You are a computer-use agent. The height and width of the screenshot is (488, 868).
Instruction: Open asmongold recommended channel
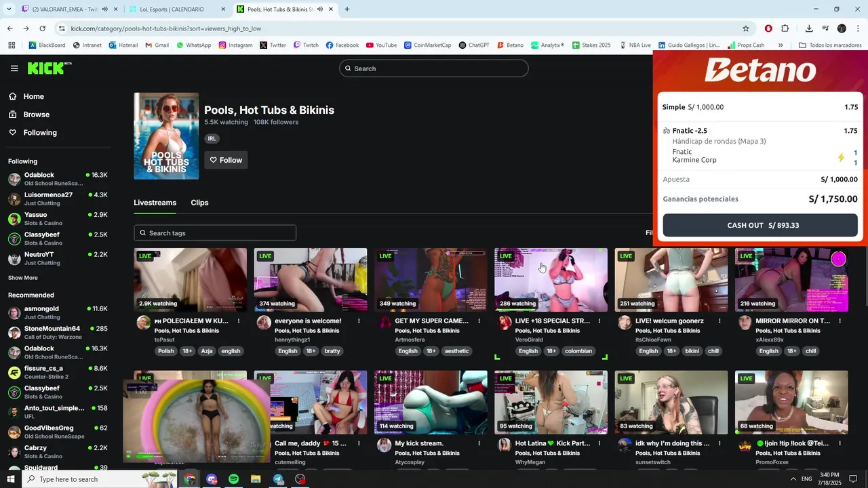point(58,312)
